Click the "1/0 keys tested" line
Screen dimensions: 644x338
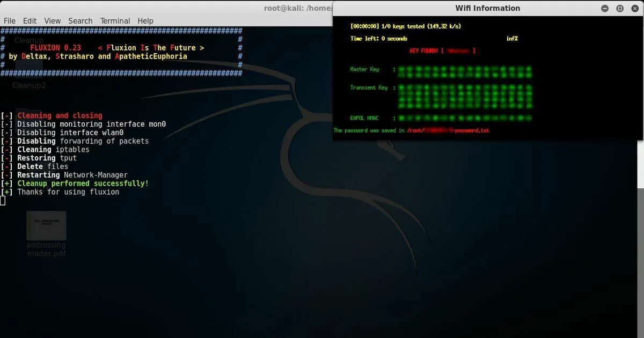(406, 26)
